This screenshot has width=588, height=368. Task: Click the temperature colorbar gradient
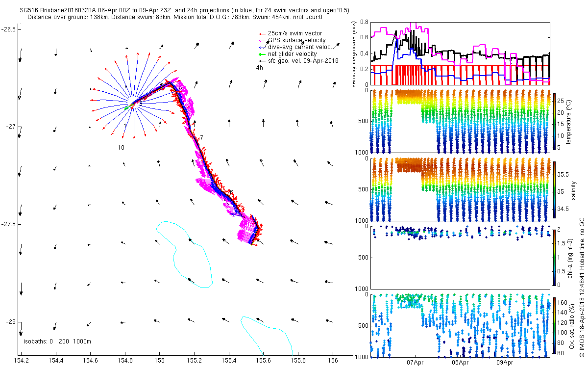[x=554, y=121]
